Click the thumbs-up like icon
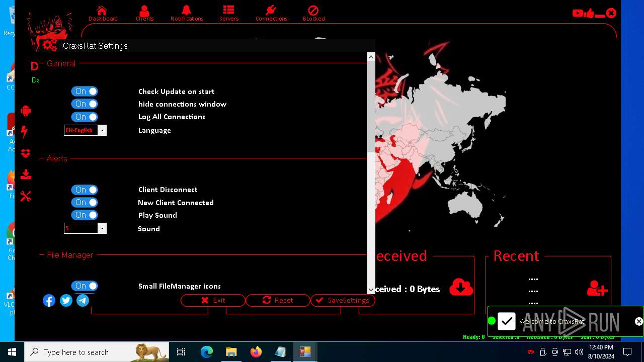The image size is (644, 362). (x=590, y=13)
